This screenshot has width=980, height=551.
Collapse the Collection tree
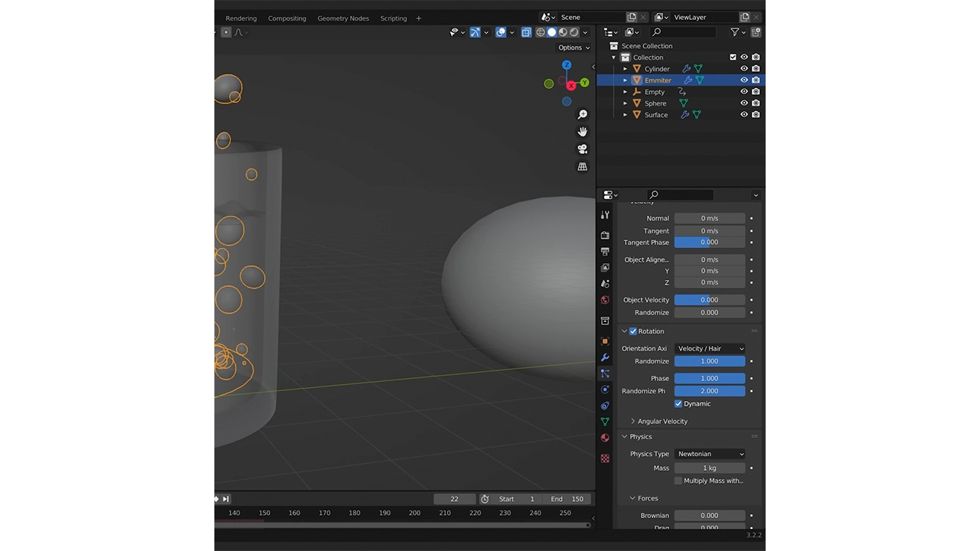(x=613, y=57)
